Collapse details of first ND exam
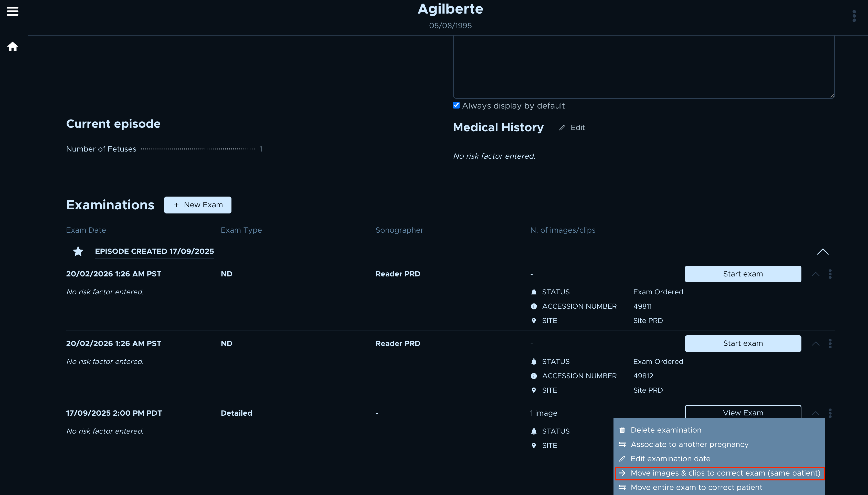 coord(815,274)
